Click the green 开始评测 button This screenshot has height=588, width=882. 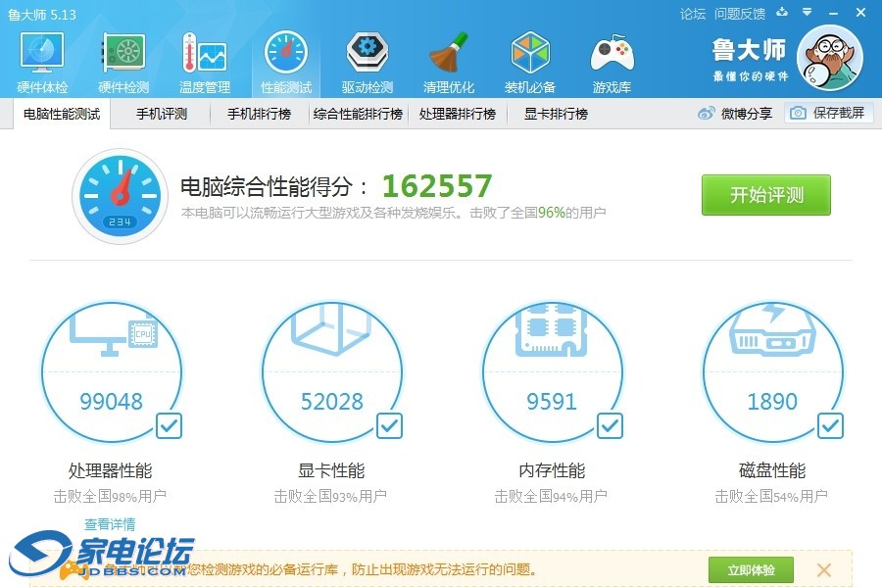(x=765, y=195)
